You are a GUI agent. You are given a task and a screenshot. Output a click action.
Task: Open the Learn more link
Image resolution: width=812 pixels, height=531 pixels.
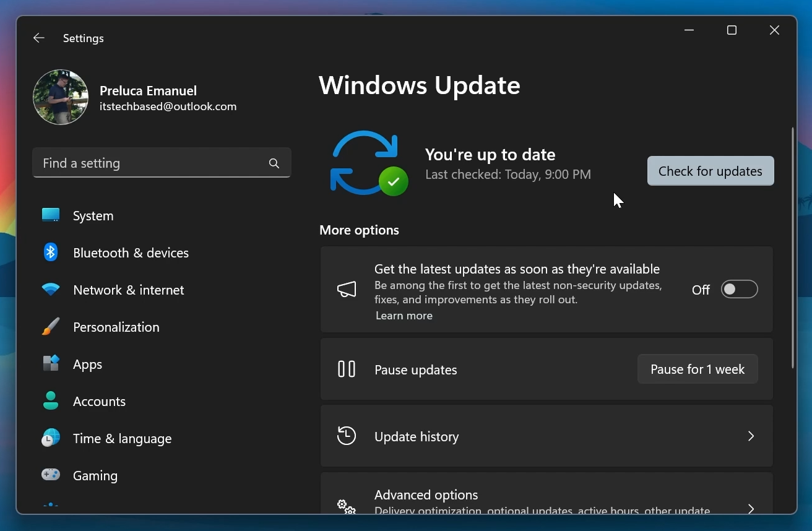pos(404,316)
